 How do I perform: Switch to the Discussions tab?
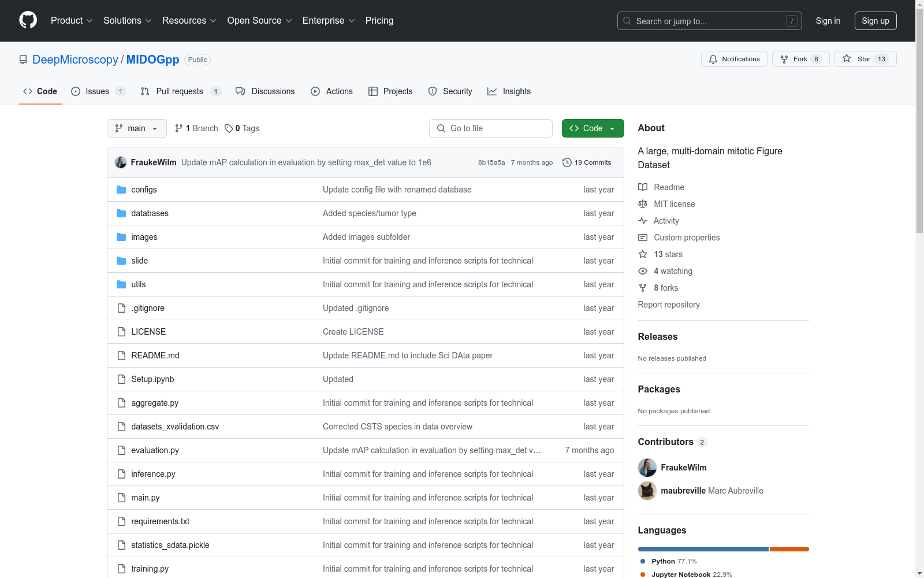pos(265,91)
